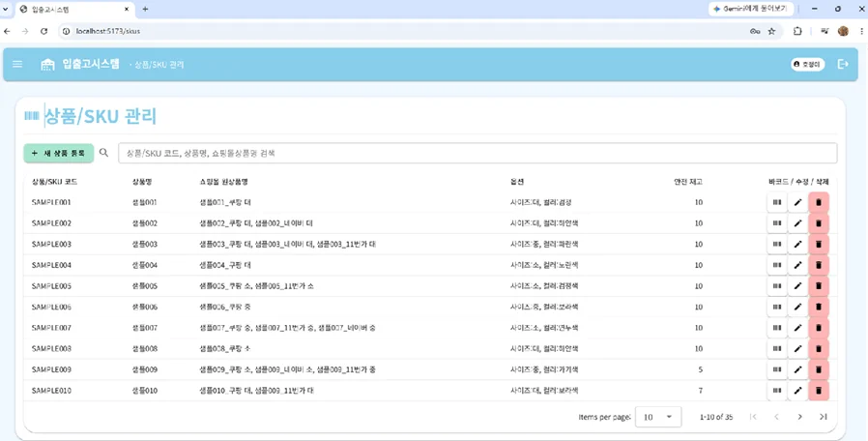Open Chrome profile avatar

click(x=843, y=31)
